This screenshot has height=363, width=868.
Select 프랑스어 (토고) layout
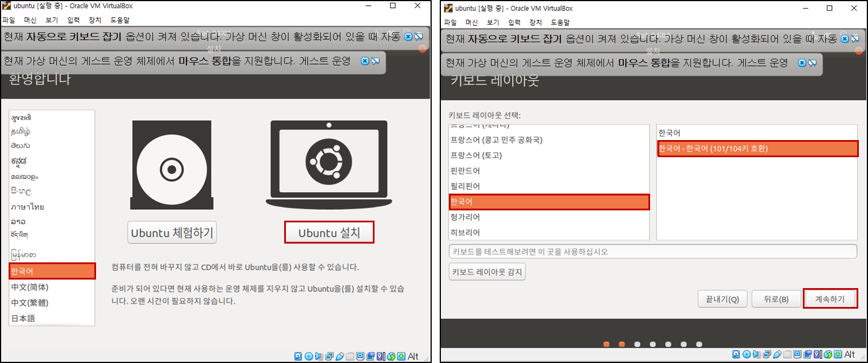[550, 155]
